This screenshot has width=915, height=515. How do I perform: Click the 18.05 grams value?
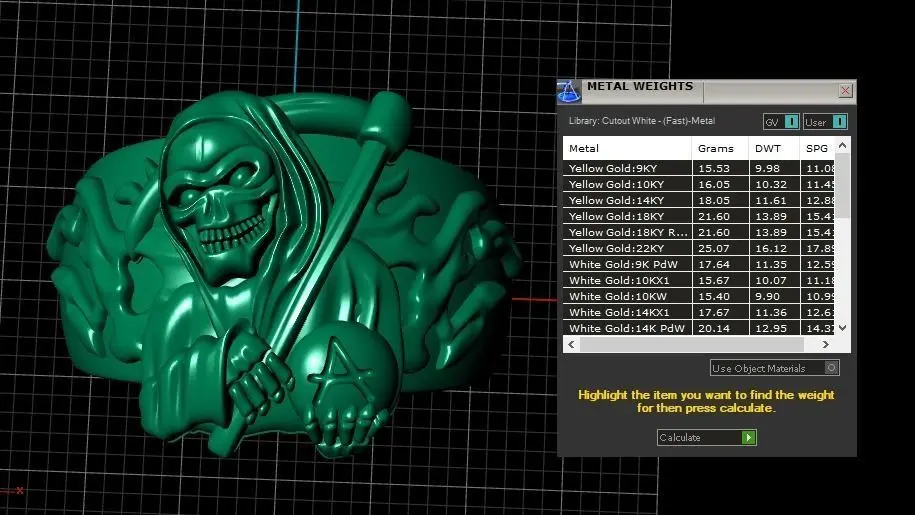pyautogui.click(x=714, y=201)
